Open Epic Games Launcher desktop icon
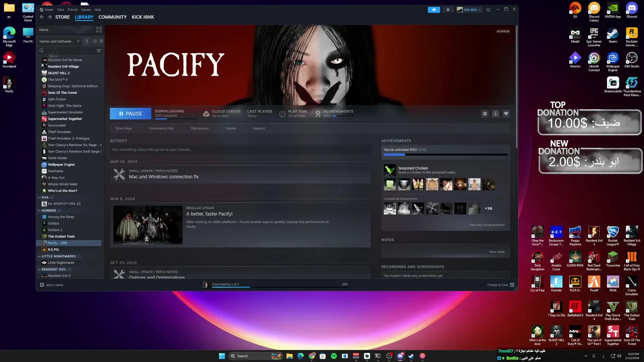The width and height of the screenshot is (644, 362). coord(594,37)
